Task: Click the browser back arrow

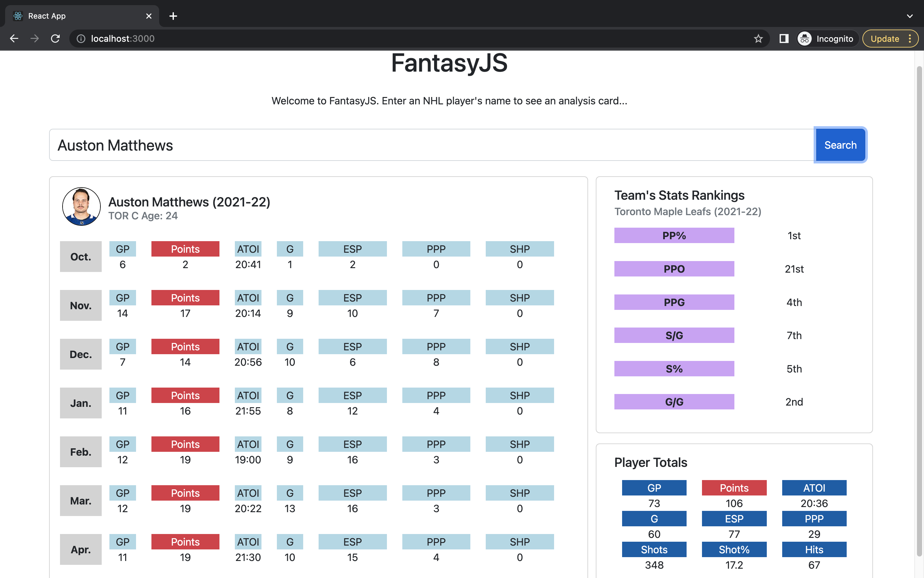Action: pos(14,39)
